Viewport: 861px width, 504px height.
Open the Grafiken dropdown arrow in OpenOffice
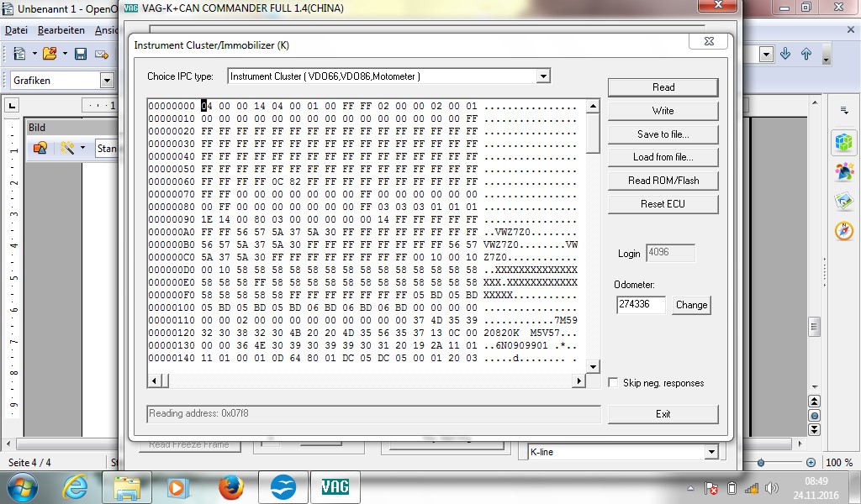click(x=107, y=81)
